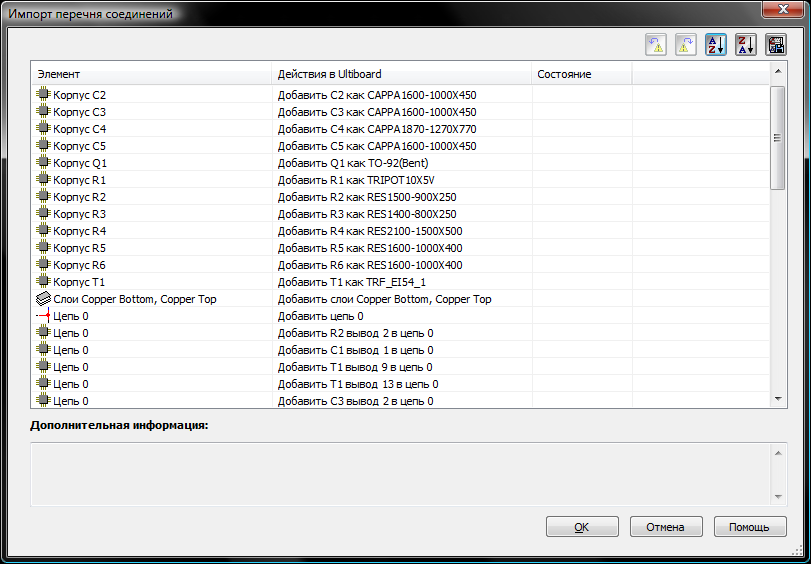This screenshot has height=564, width=811.
Task: Select the chip icon beside Корпус R4
Action: 43,231
